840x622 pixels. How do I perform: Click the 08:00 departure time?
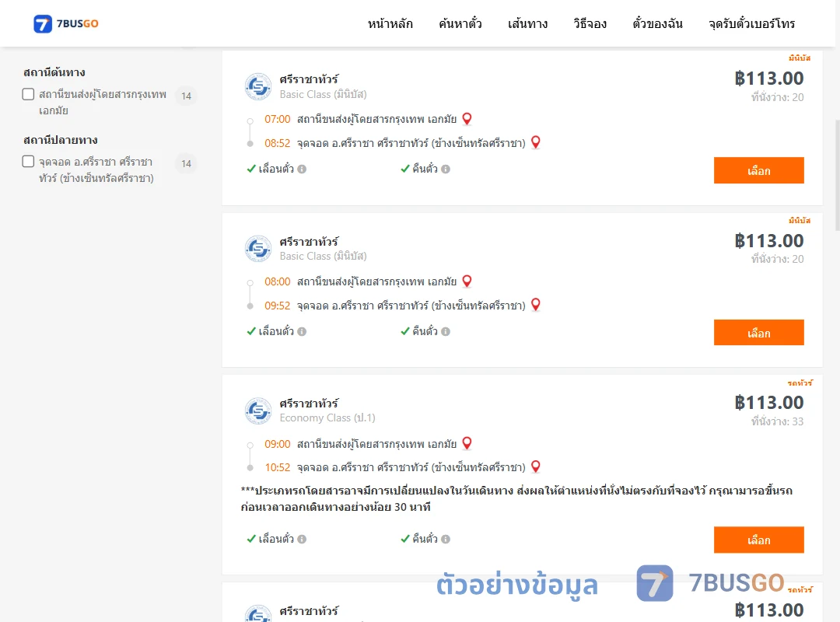[278, 281]
